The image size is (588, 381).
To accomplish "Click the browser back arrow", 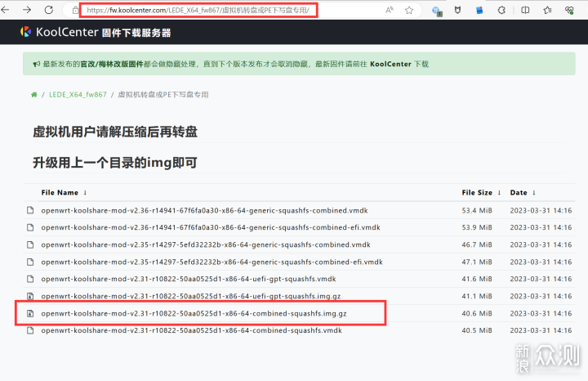I will [9, 11].
